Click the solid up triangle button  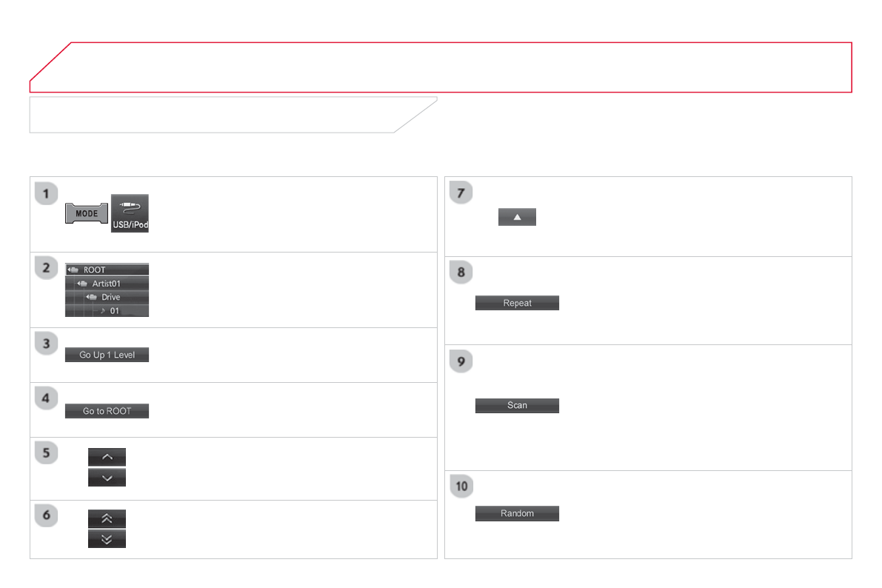(x=517, y=218)
